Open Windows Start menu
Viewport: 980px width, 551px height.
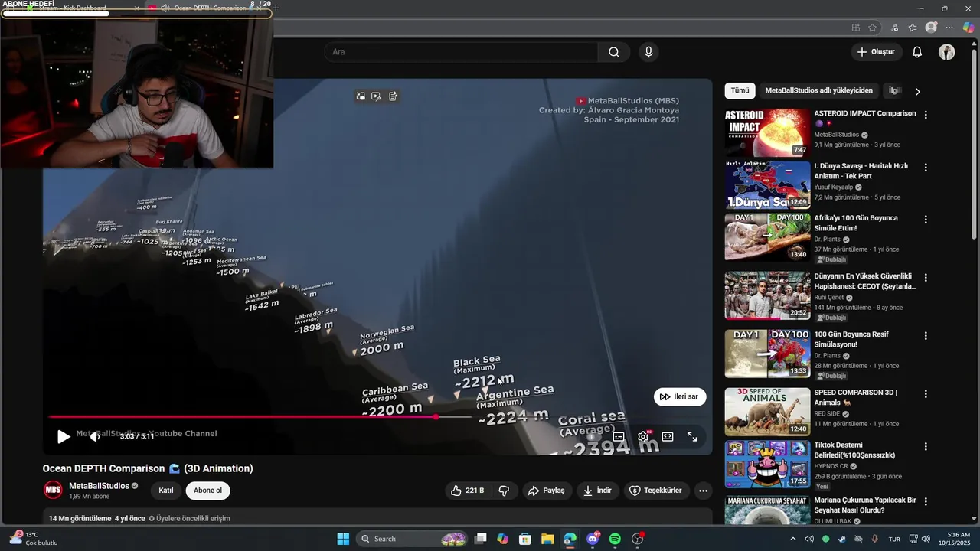[343, 539]
